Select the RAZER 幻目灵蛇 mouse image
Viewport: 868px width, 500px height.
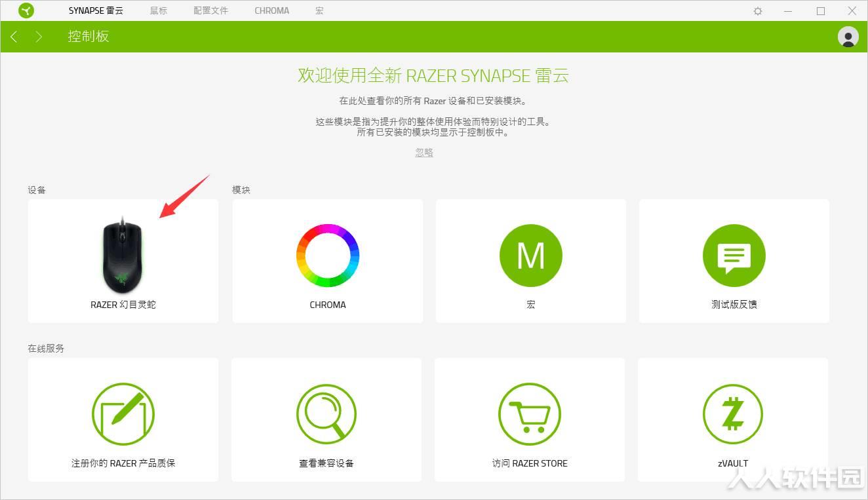point(123,257)
